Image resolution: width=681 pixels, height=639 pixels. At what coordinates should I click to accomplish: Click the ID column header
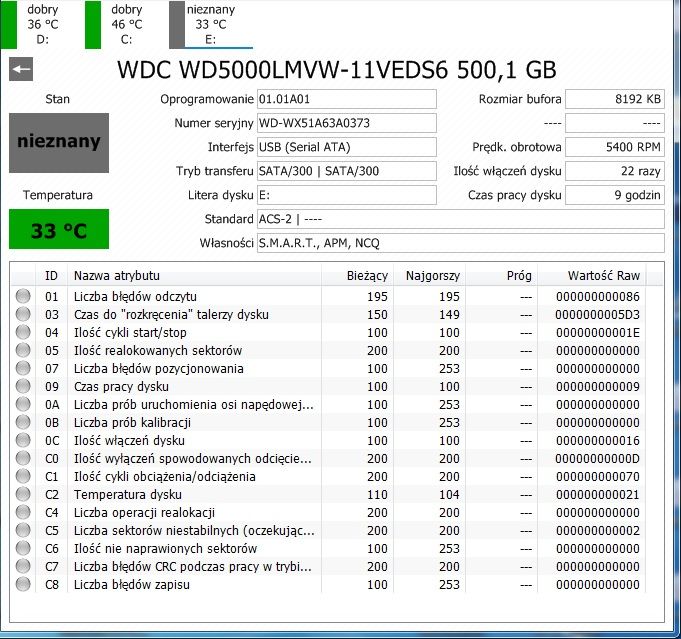click(x=51, y=275)
